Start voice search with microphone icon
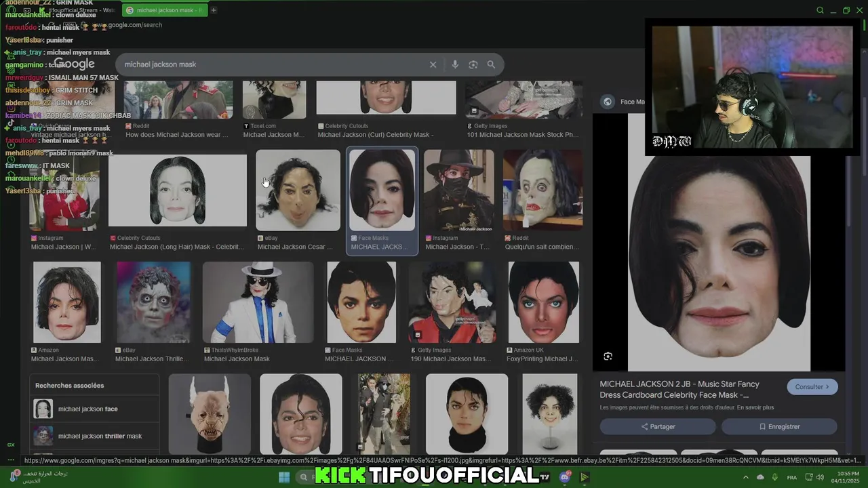Screen dimensions: 868x488 (455, 64)
